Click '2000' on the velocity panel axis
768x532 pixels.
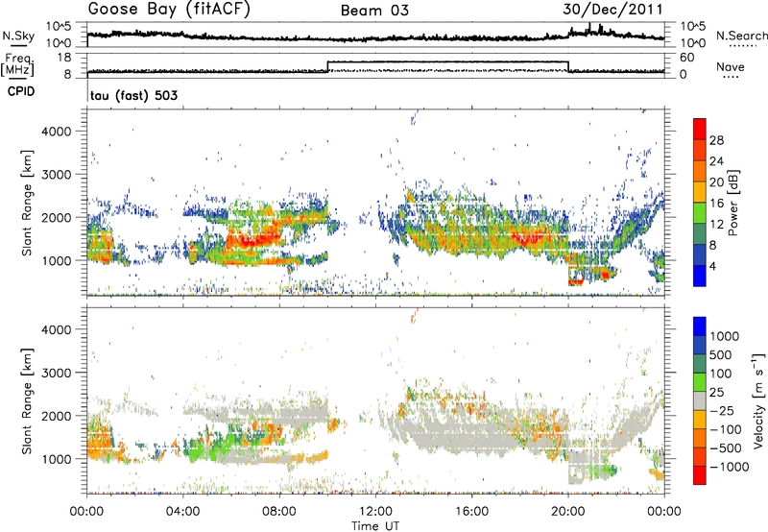pyautogui.click(x=56, y=416)
